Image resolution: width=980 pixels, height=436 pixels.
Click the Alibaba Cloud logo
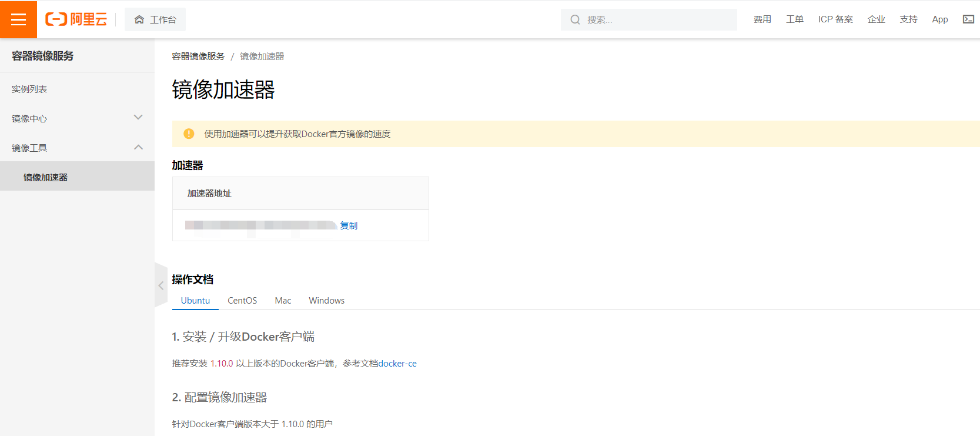click(76, 19)
